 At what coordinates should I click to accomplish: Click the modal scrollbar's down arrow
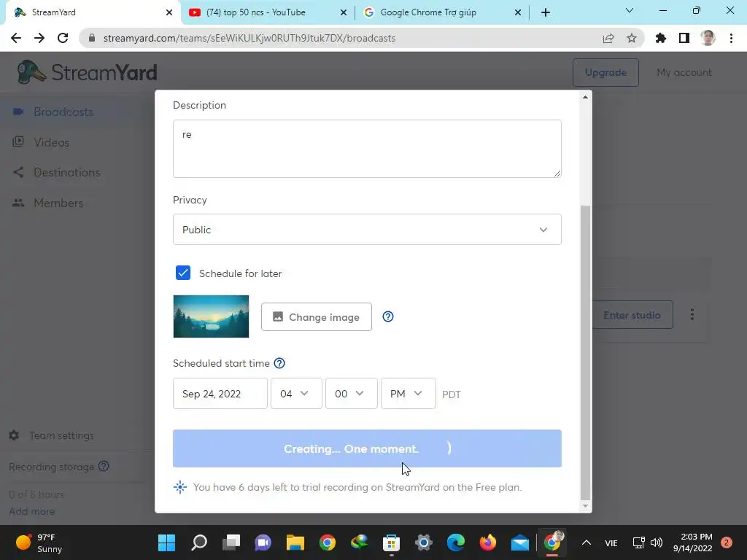[586, 506]
